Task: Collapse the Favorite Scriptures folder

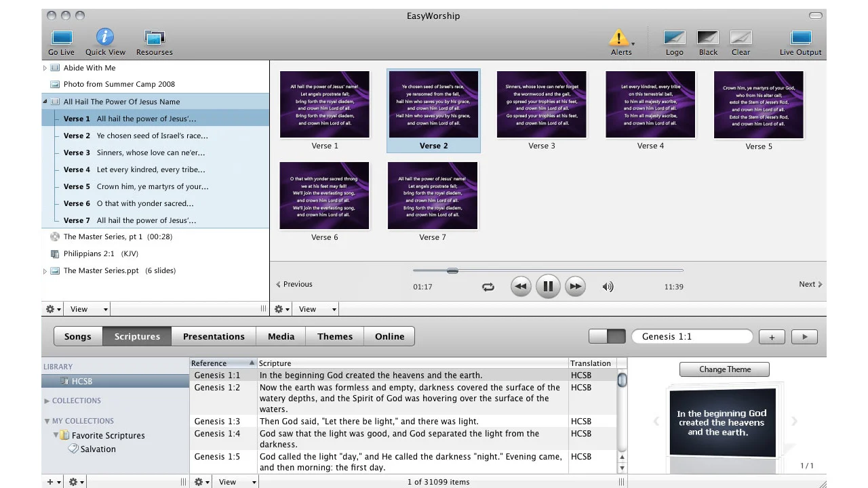Action: point(56,435)
